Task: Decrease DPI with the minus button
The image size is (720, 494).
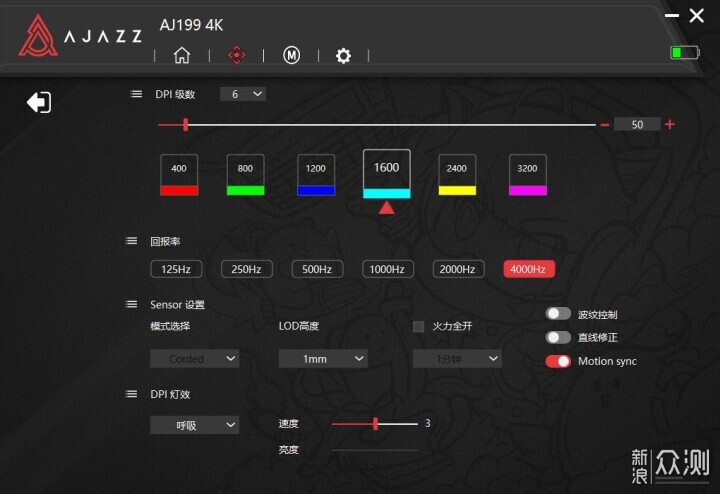Action: pos(605,124)
